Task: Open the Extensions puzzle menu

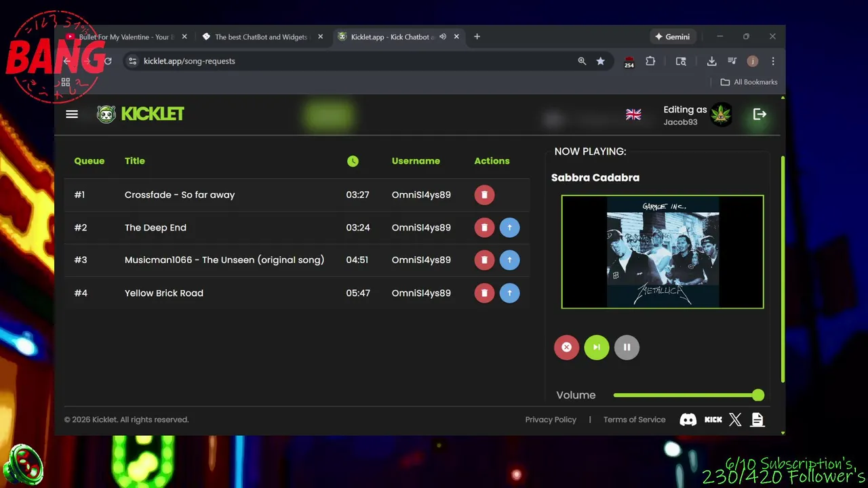Action: point(650,61)
